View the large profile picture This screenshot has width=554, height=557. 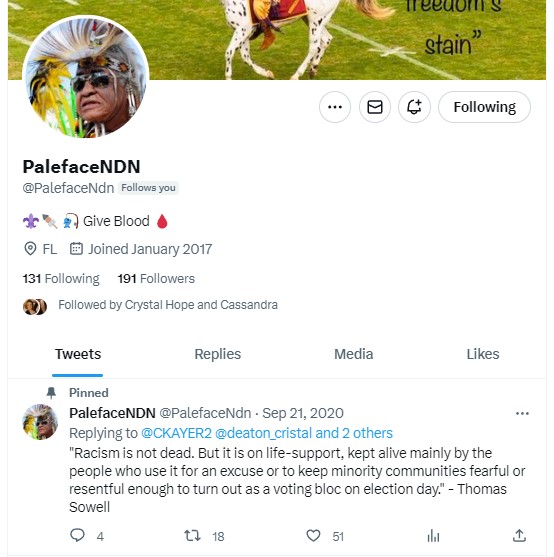[x=86, y=78]
